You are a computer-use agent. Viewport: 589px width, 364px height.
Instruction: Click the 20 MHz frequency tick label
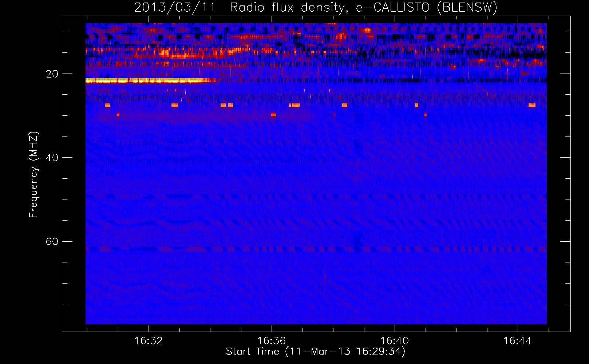point(52,74)
